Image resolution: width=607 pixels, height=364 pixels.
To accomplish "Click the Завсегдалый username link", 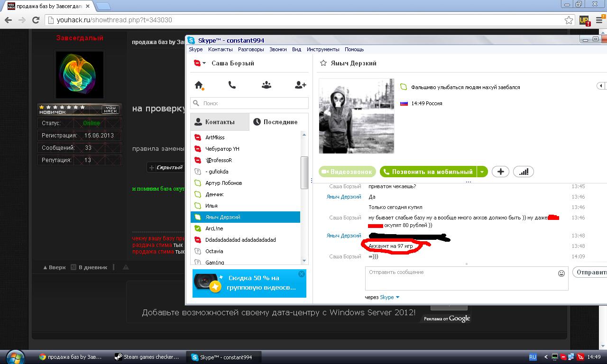I will (80, 38).
